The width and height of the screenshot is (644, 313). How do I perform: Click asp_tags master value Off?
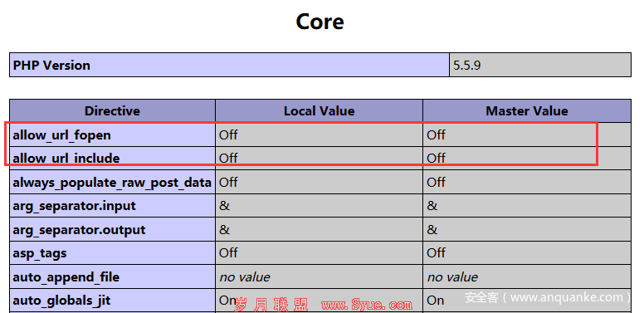(x=436, y=252)
